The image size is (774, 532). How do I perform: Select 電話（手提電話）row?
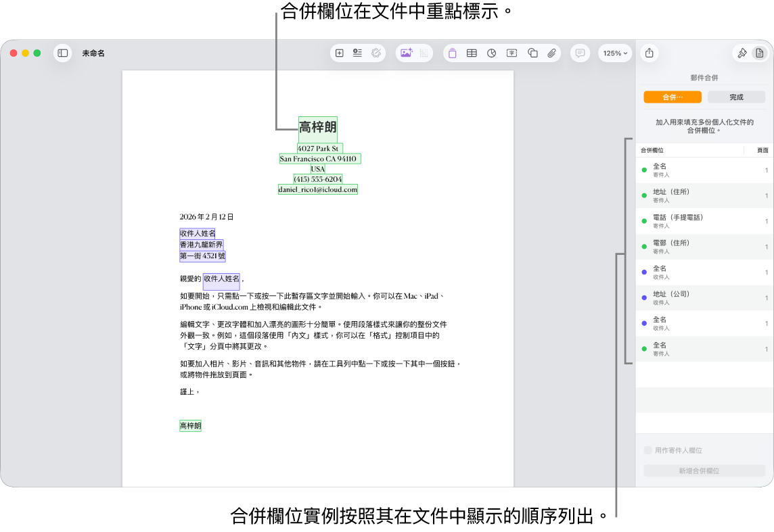click(704, 221)
